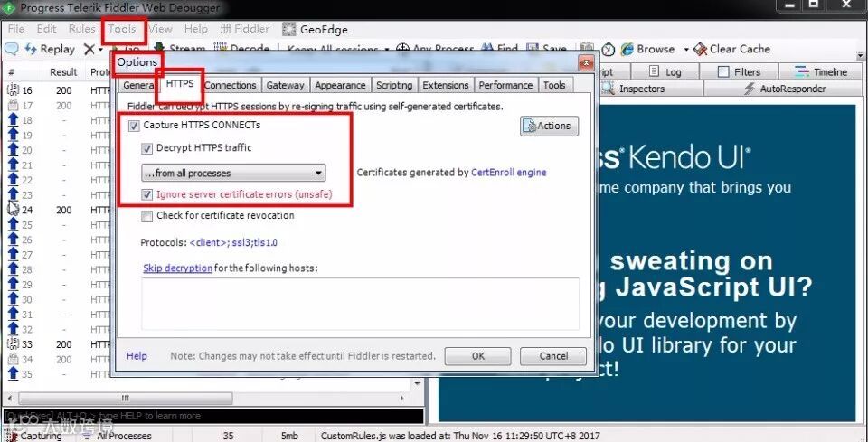This screenshot has width=868, height=442.
Task: Open the '...from all processes' dropdown
Action: 233,174
